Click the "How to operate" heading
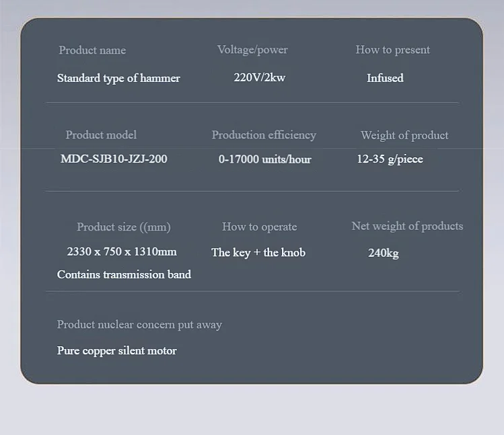This screenshot has height=435, width=504. point(259,227)
